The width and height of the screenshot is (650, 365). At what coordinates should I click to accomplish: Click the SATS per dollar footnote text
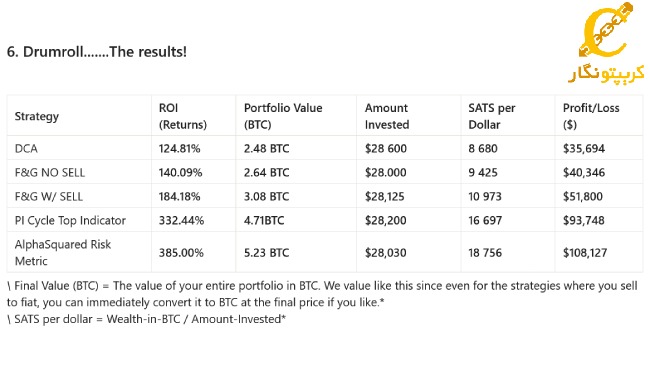[x=146, y=319]
